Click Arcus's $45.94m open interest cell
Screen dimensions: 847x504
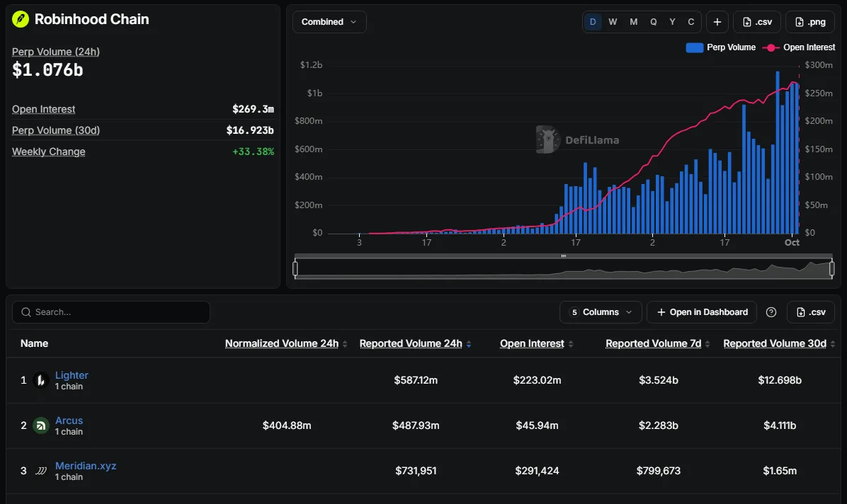tap(537, 425)
